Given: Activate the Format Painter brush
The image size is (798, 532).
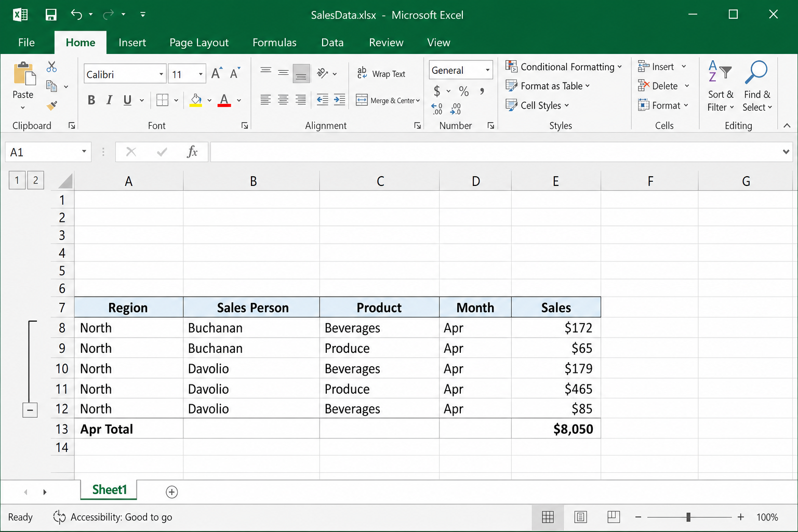Looking at the screenshot, I should (x=51, y=105).
